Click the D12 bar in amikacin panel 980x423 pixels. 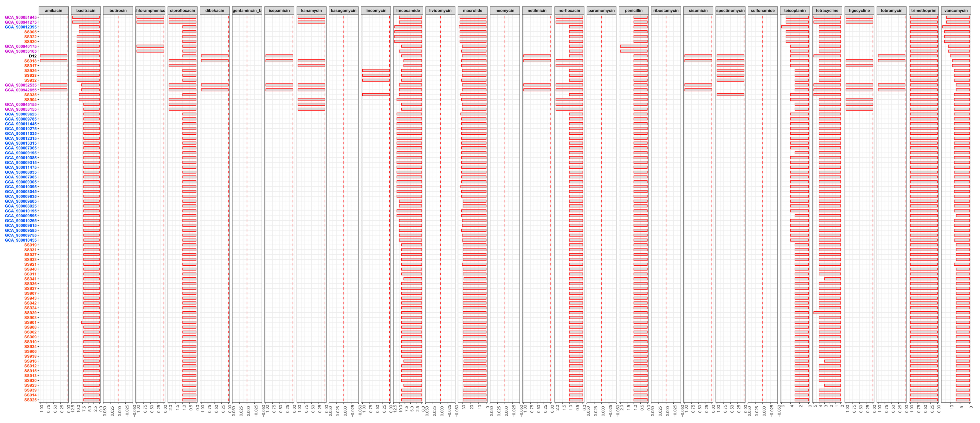53,56
